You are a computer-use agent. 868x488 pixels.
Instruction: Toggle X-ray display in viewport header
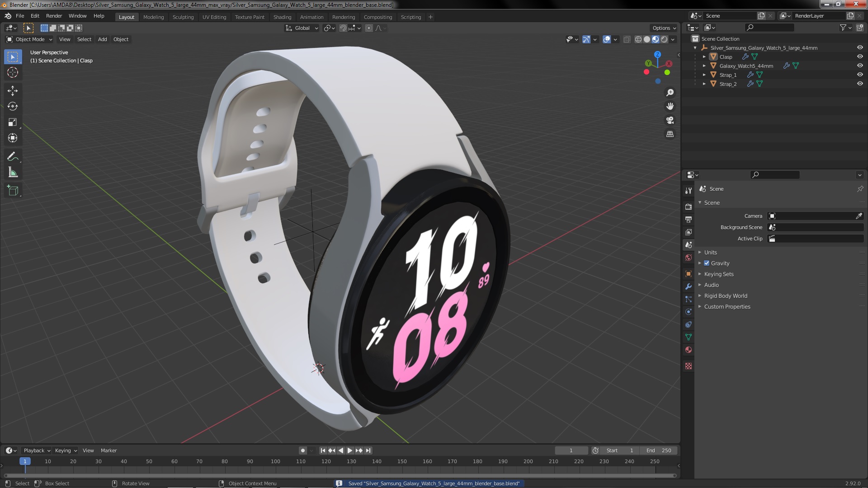[x=627, y=39]
